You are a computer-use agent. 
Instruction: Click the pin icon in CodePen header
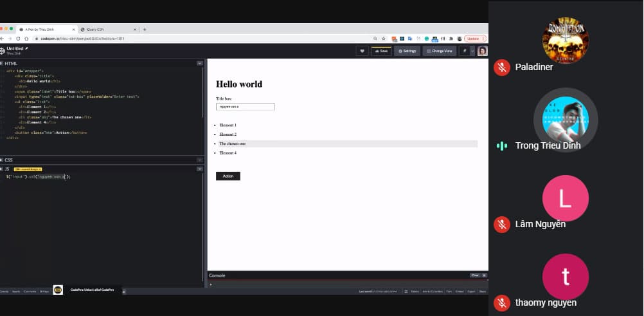464,51
